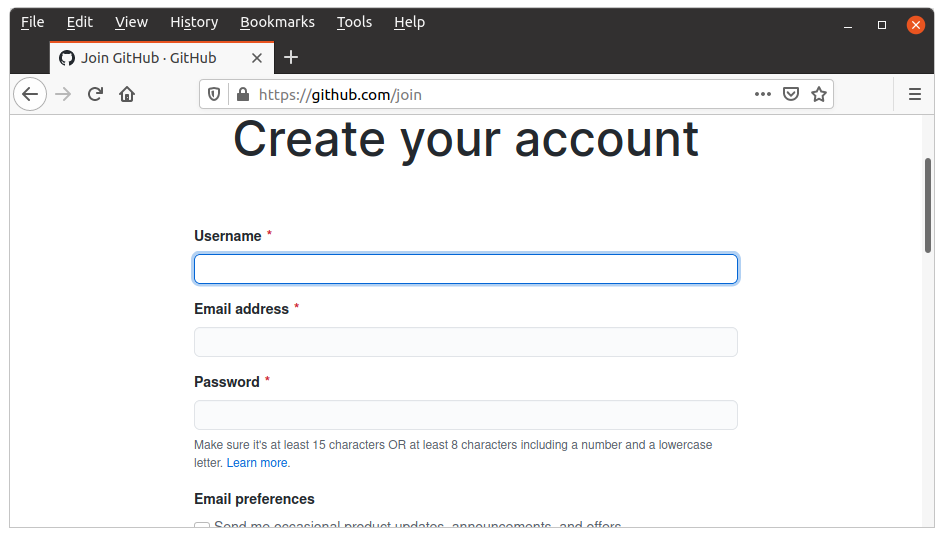Open the page actions three-dots icon

pos(763,94)
